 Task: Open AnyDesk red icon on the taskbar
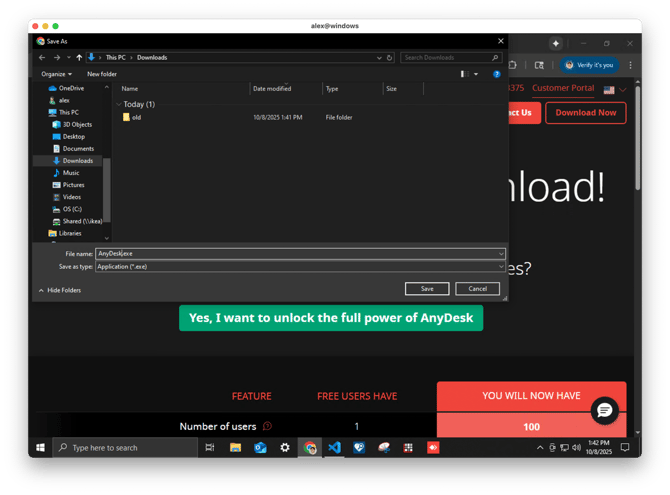point(433,448)
